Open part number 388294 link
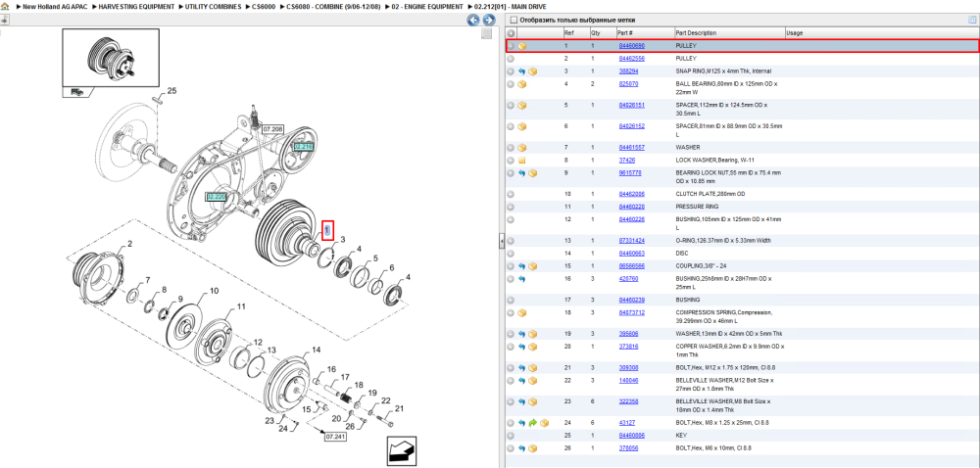 tap(628, 71)
